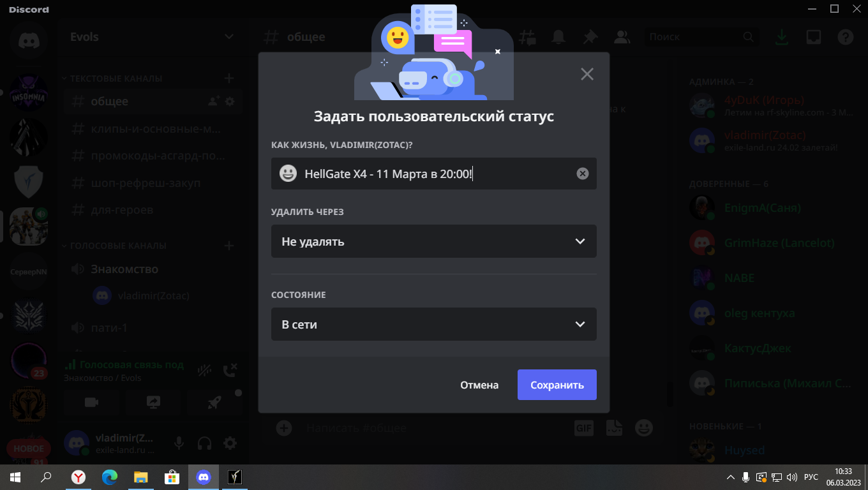The width and height of the screenshot is (868, 490).
Task: Open 4yDuK (Игорь) member profile
Action: pos(771,105)
